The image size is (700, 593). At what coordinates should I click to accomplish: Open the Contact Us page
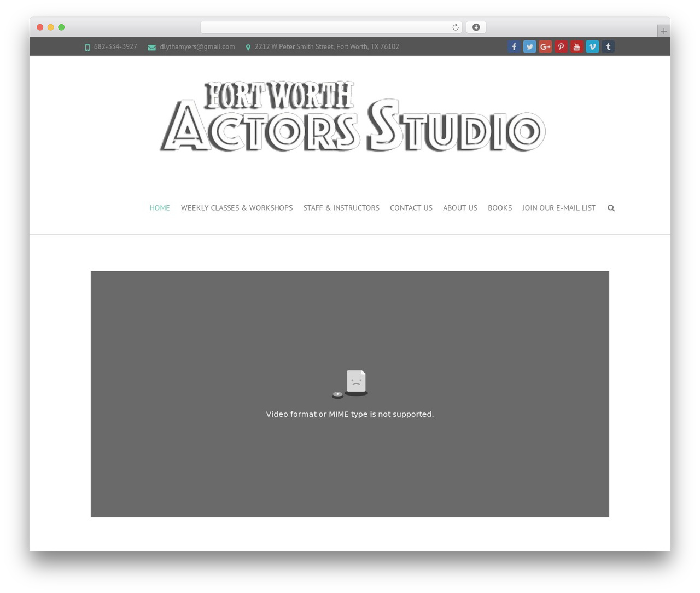[411, 208]
